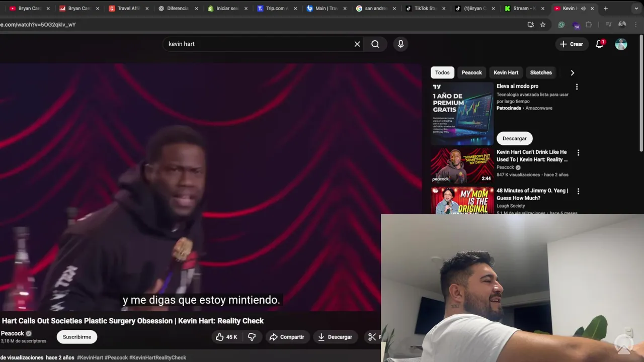Open the 2:44 Kevin Hart video thumbnail
Viewport: 644px width, 362px height.
[462, 165]
